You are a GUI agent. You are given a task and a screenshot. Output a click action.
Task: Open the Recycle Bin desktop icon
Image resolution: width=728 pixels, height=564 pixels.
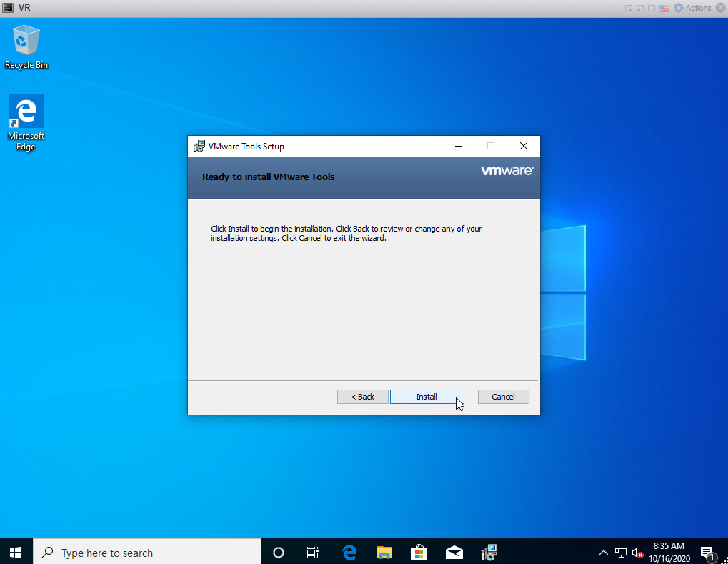(26, 47)
